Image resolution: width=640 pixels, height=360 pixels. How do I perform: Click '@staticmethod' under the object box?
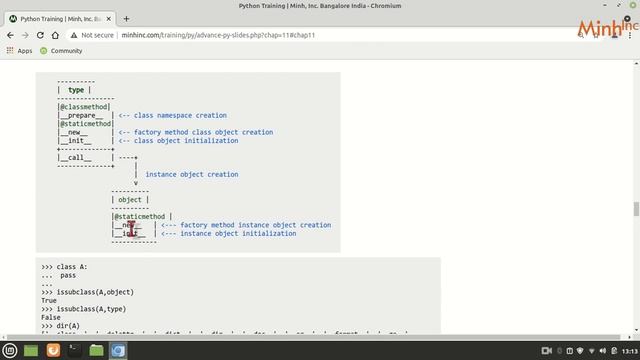pyautogui.click(x=140, y=217)
